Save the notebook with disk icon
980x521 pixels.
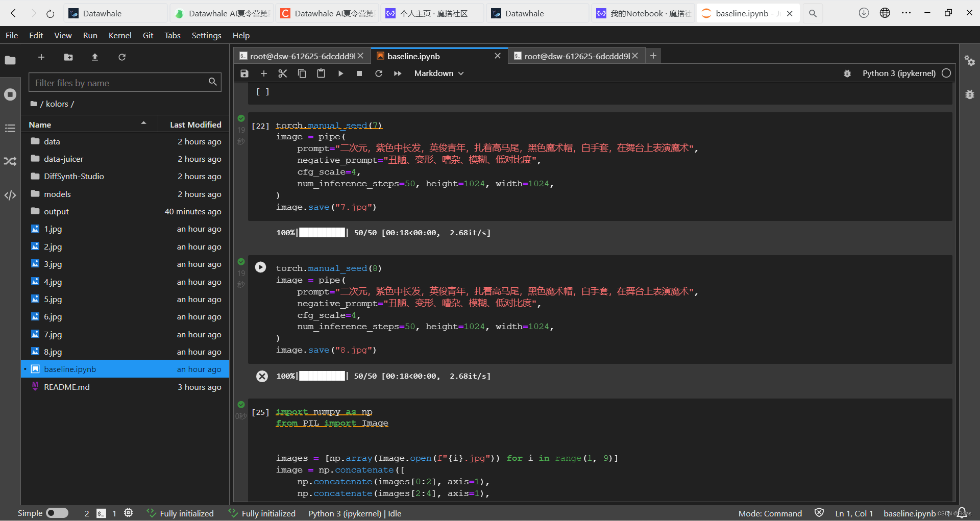[244, 73]
